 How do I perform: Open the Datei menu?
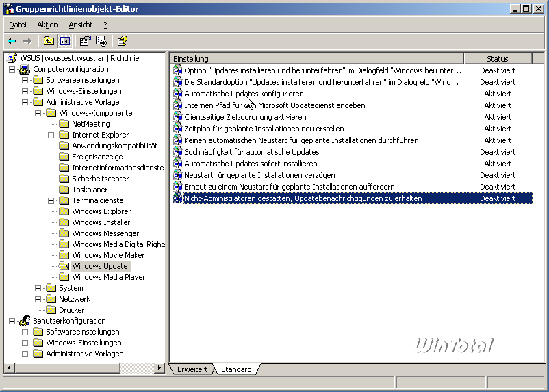coord(18,25)
